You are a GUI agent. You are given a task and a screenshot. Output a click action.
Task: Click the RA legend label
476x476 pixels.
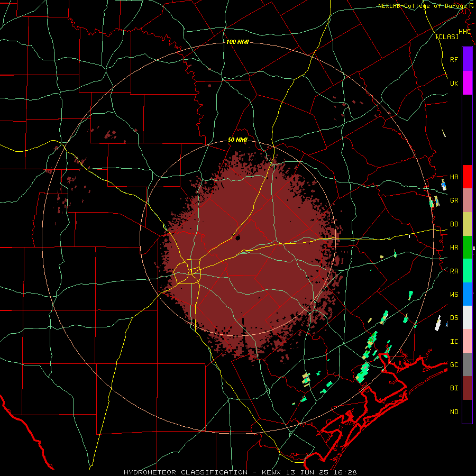[454, 271]
